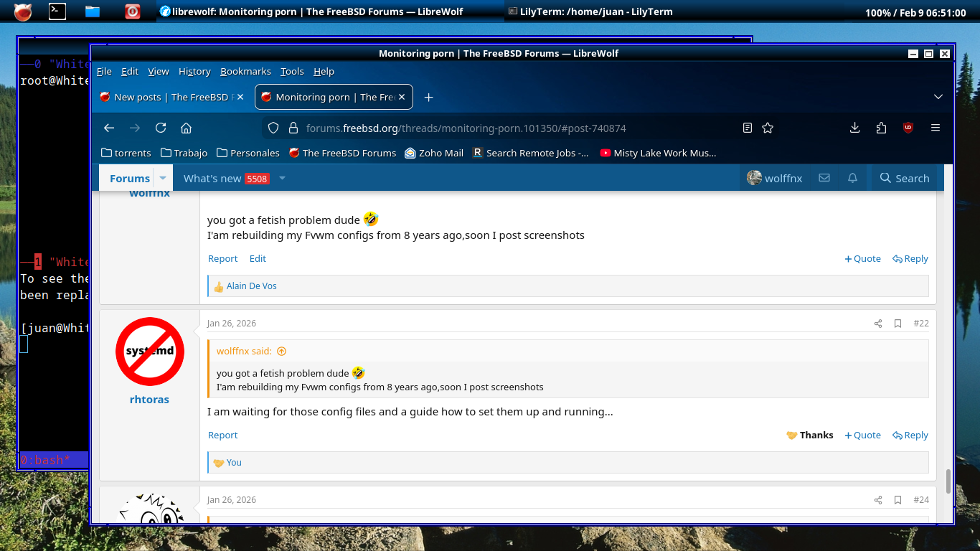Click share icon on post #22
Viewport: 980px width, 551px height.
tap(877, 324)
